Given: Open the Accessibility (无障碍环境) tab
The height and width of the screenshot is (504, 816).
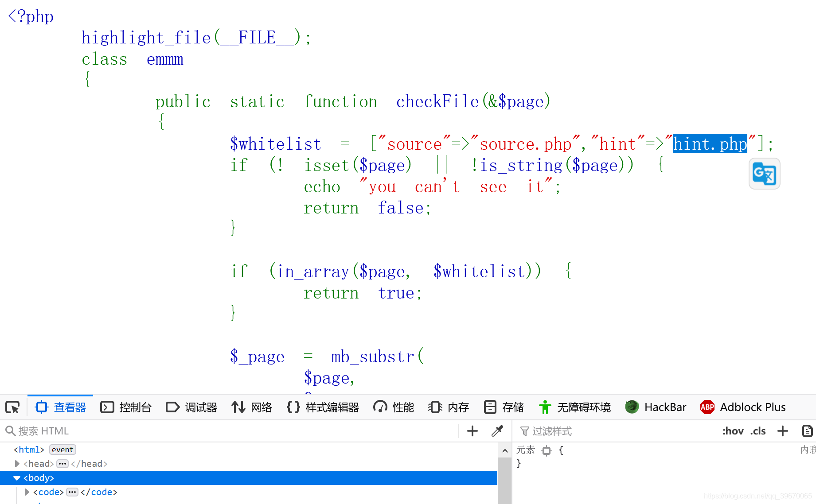Looking at the screenshot, I should click(574, 407).
